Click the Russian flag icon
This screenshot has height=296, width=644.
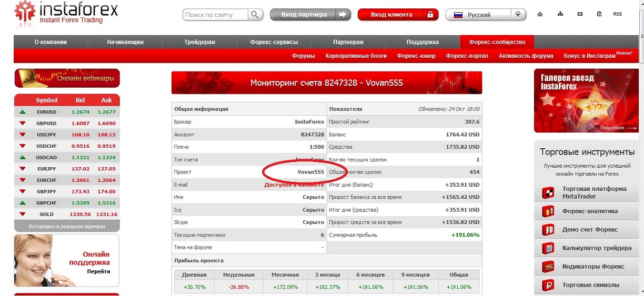click(458, 15)
